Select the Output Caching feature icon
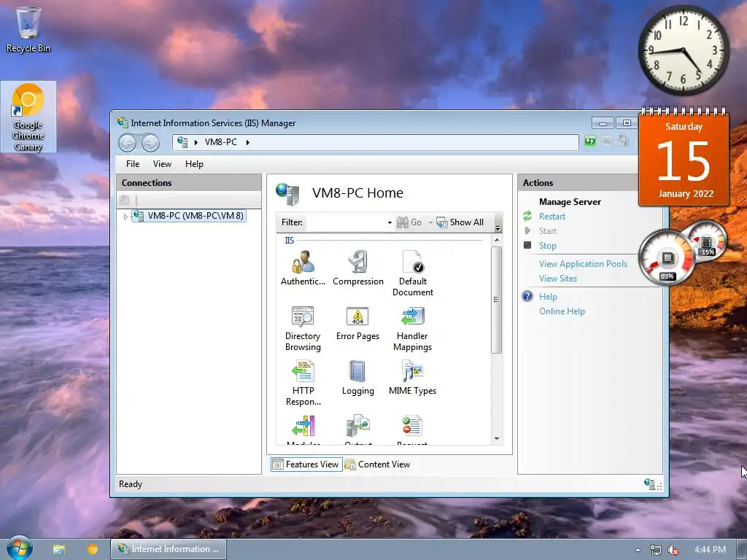This screenshot has width=747, height=560. point(357,430)
